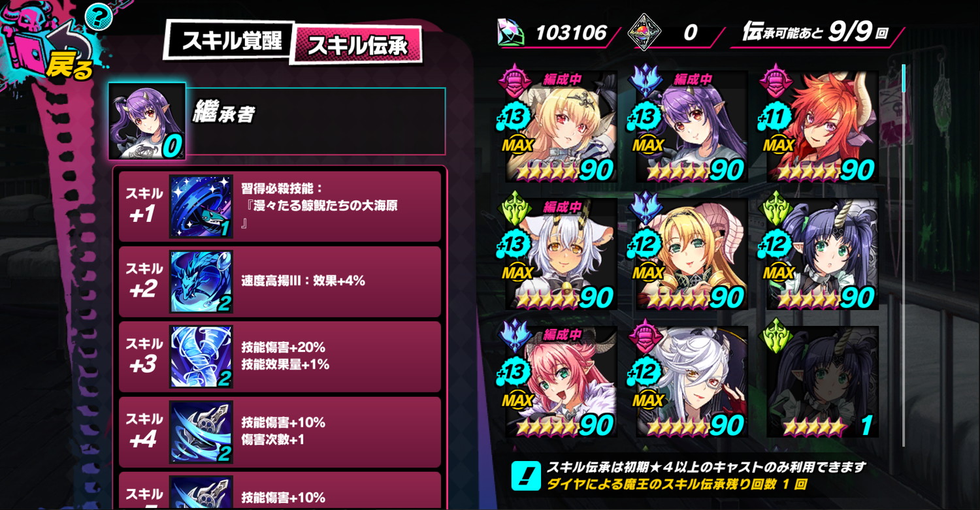Select the スキル+2 blue dragon icon
Screen dimensions: 980x510
click(x=201, y=281)
